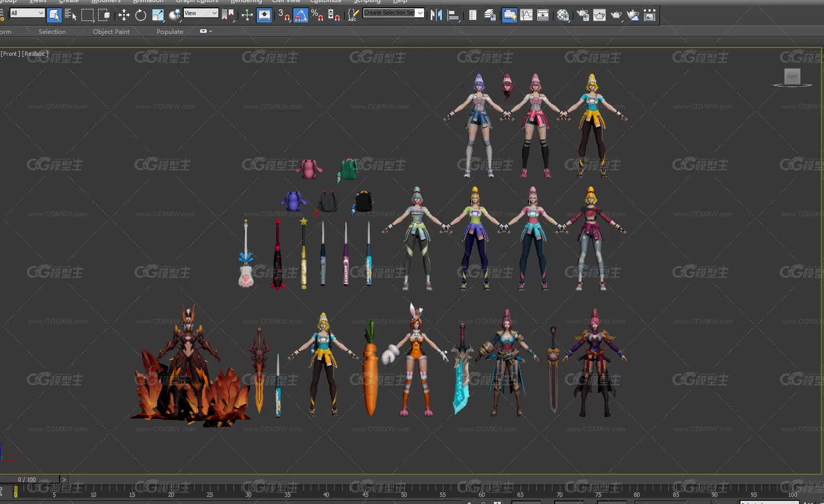Toggle Window/Crossing selection mode

104,15
